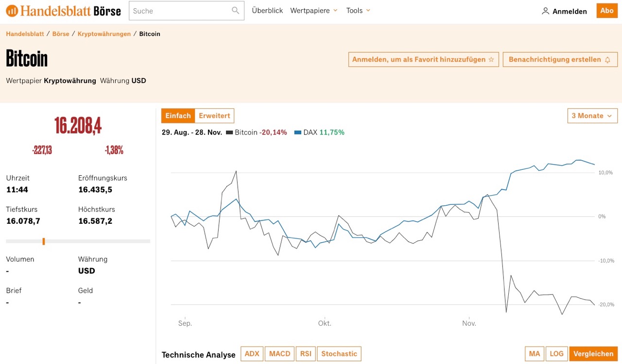Image resolution: width=622 pixels, height=364 pixels.
Task: Expand the Wertpapiere menu
Action: click(314, 11)
